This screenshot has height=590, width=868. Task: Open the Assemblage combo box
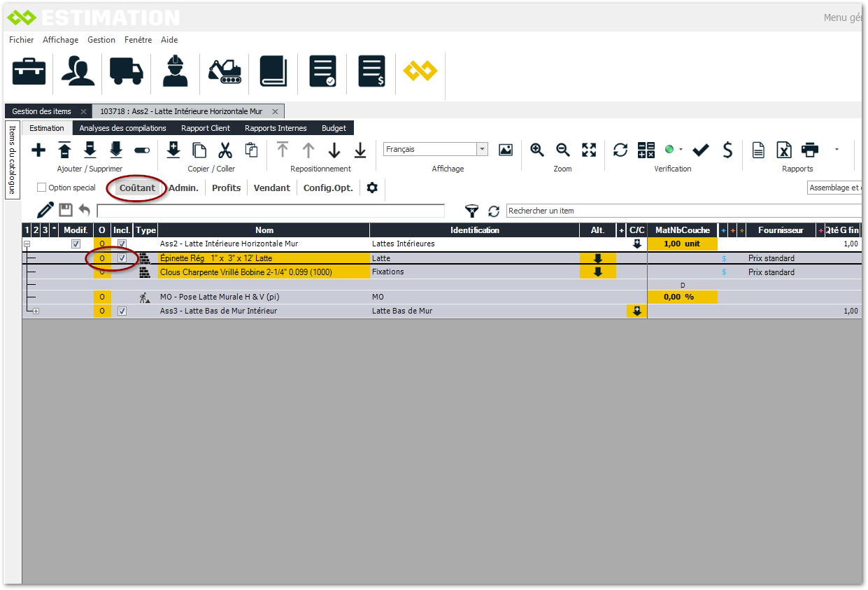[x=834, y=188]
